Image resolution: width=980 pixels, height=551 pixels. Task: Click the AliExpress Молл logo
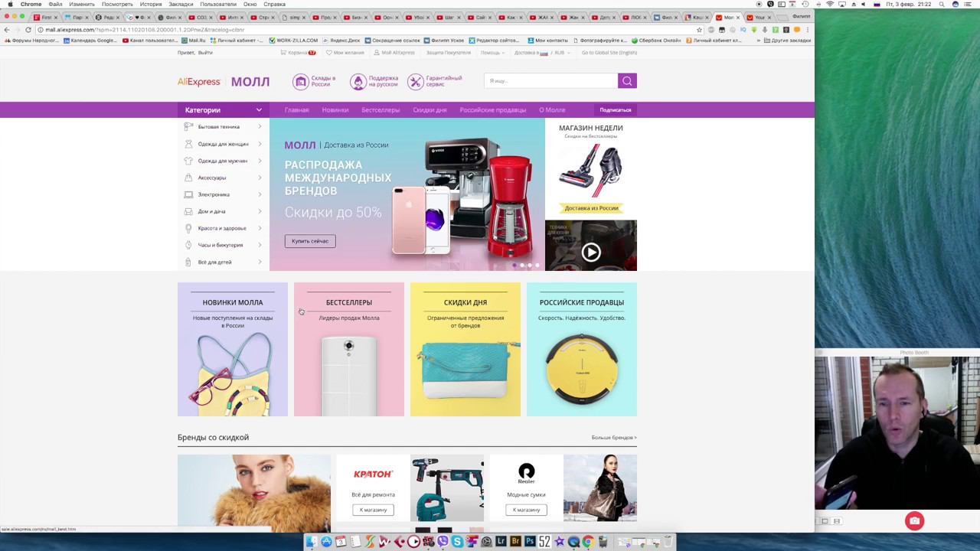point(224,81)
